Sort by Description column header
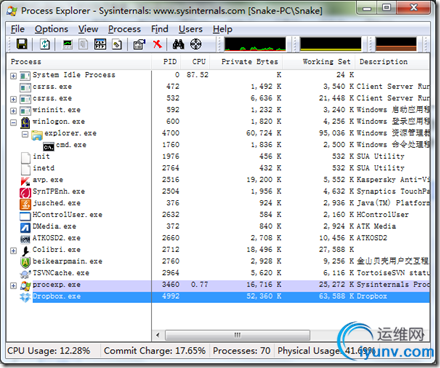Screen dimensions: 440x368 tap(393, 62)
